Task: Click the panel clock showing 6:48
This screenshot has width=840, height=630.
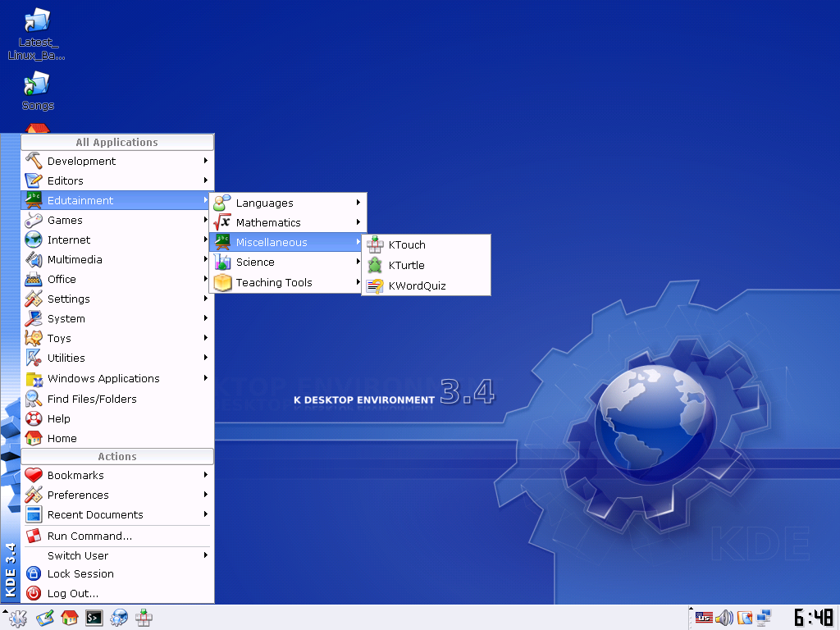Action: (814, 617)
